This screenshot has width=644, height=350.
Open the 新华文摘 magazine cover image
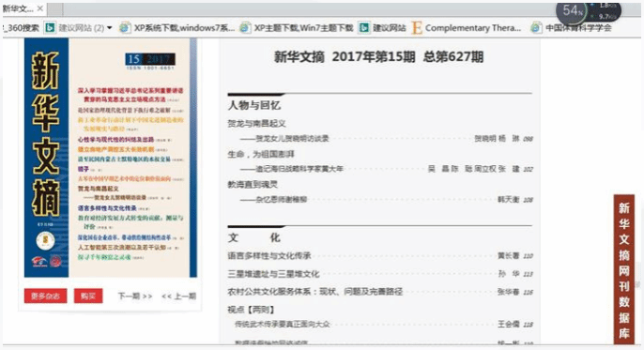[x=111, y=158]
